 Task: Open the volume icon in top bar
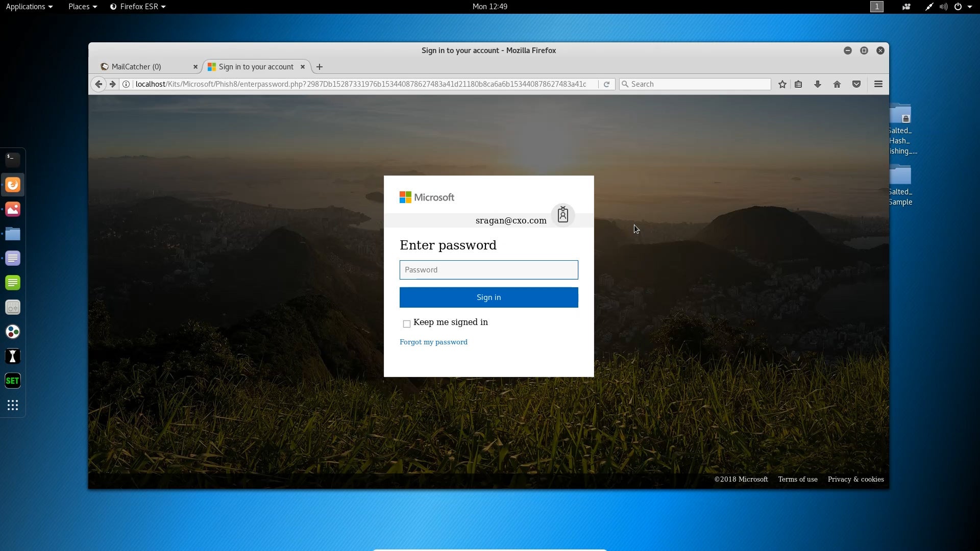944,7
